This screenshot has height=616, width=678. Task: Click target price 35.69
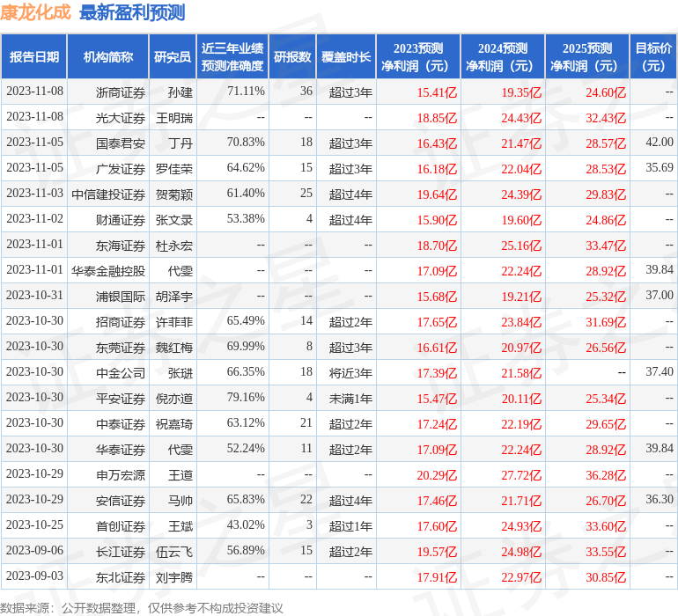[x=660, y=167]
